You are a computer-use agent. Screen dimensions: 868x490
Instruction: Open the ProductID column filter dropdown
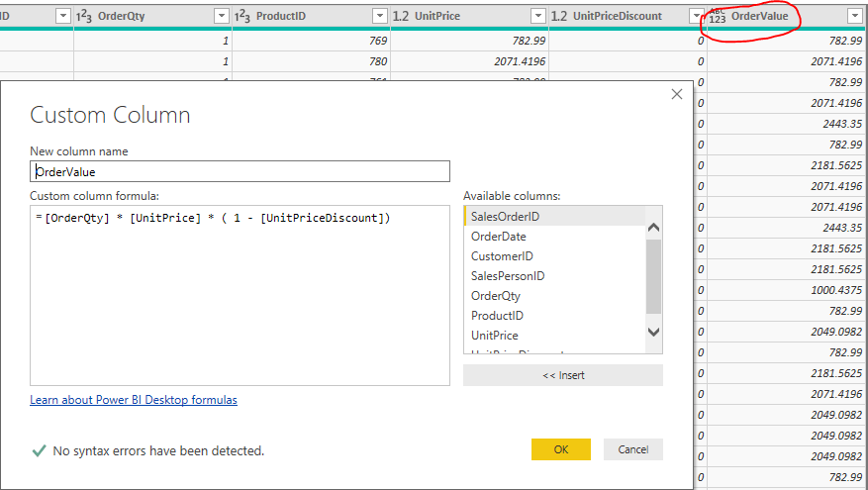pyautogui.click(x=380, y=16)
